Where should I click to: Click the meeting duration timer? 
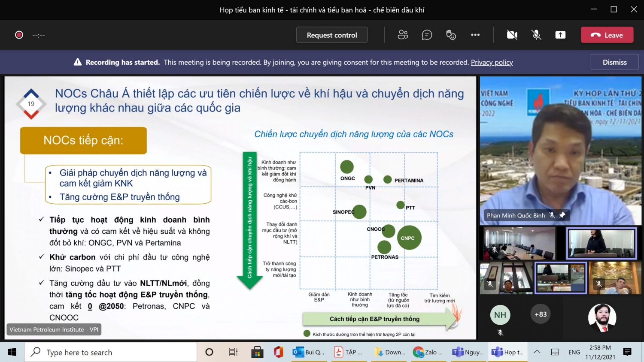(x=39, y=35)
